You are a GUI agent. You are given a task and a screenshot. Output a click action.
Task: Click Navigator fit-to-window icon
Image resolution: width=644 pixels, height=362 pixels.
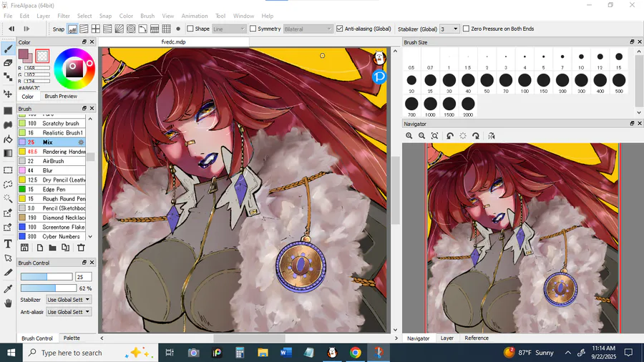[x=434, y=136]
